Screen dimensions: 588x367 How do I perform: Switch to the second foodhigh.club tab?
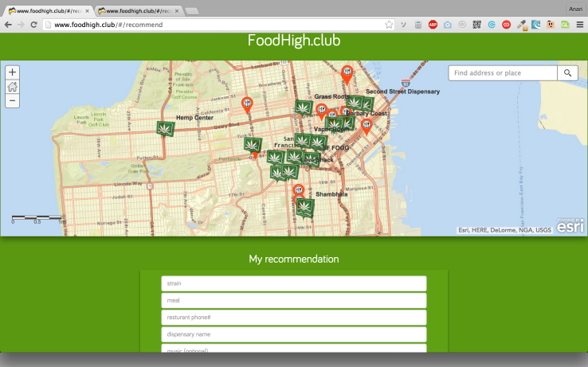point(137,11)
